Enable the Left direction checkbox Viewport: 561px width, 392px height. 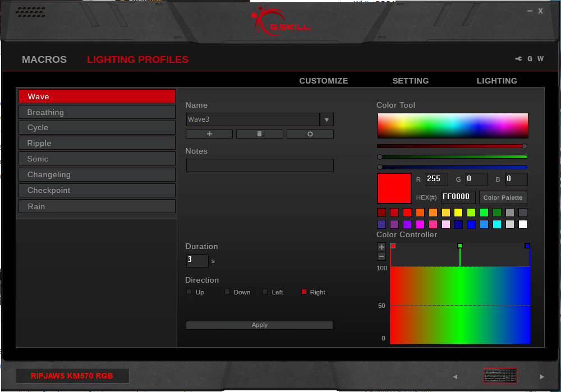(x=265, y=292)
